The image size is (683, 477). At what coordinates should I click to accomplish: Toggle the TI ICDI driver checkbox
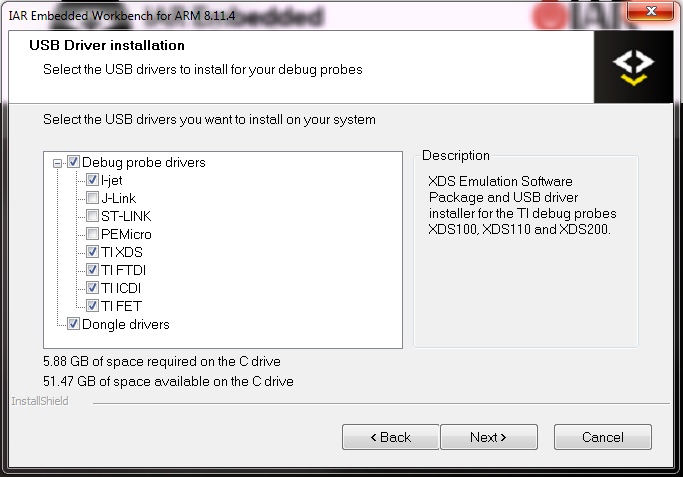(92, 288)
